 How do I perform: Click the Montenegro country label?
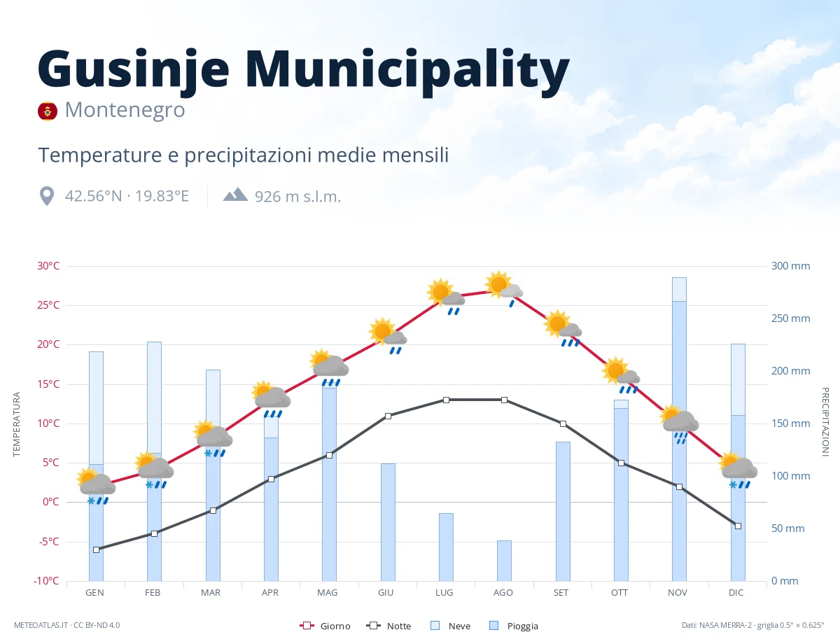[x=125, y=110]
